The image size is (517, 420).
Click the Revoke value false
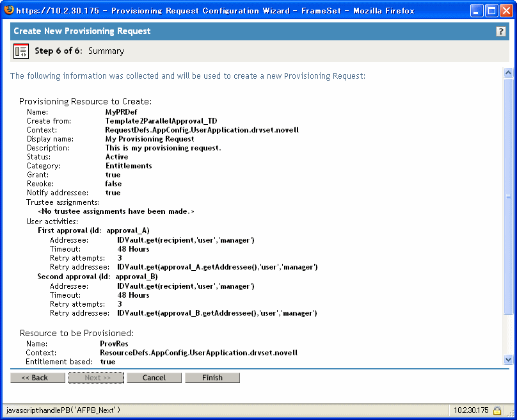113,184
